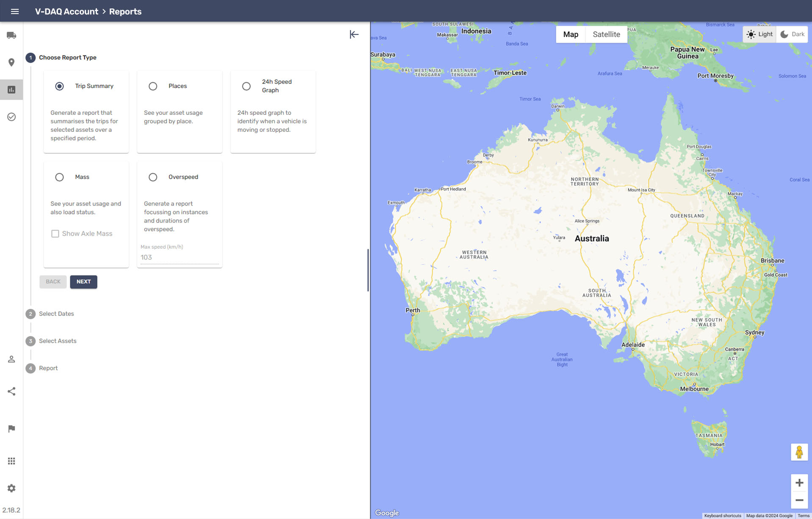
Task: Switch map theme to Light
Action: (759, 34)
